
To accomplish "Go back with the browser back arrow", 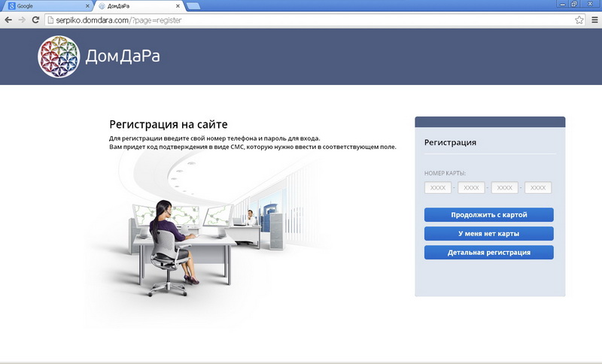I will [8, 20].
